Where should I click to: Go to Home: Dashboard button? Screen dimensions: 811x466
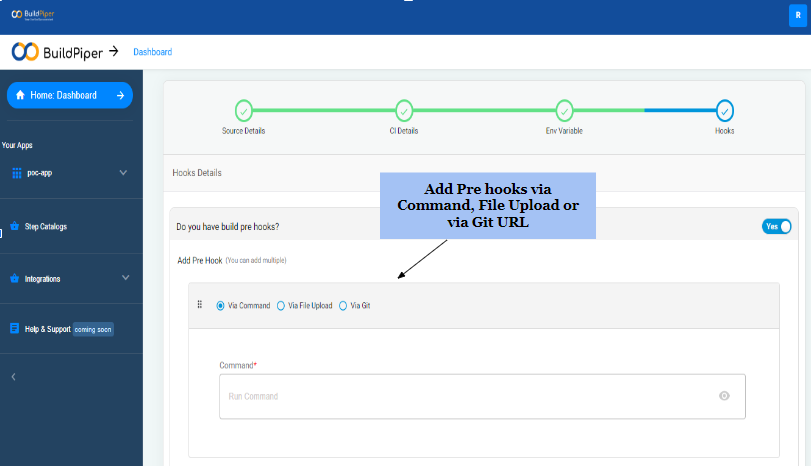pos(70,95)
